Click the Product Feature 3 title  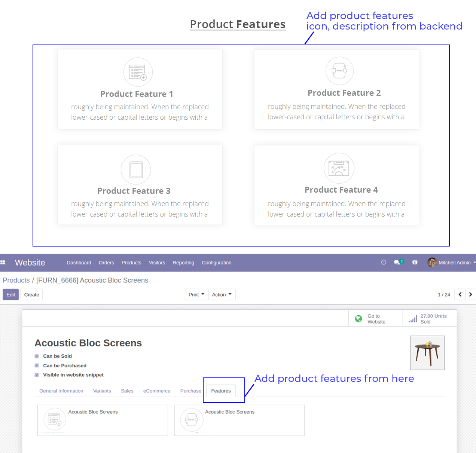click(x=134, y=191)
